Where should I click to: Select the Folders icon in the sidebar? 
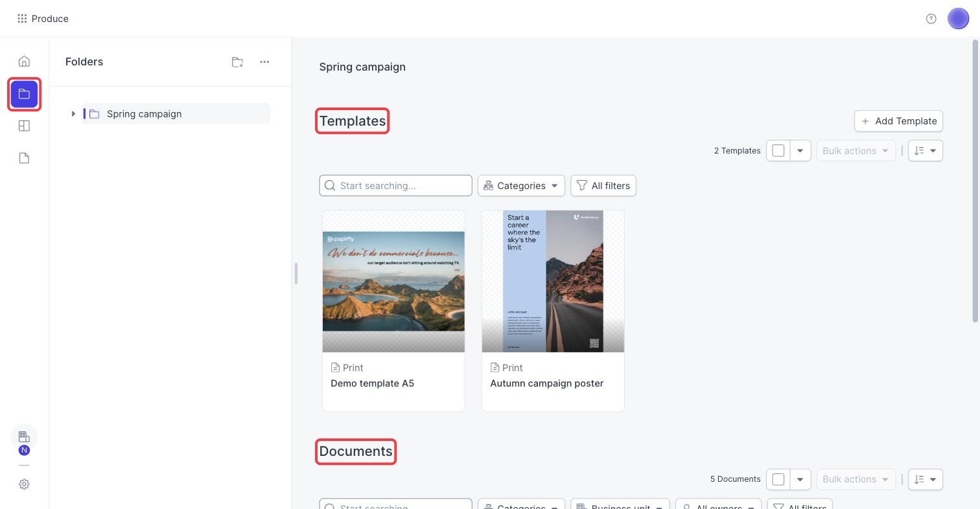pyautogui.click(x=24, y=95)
